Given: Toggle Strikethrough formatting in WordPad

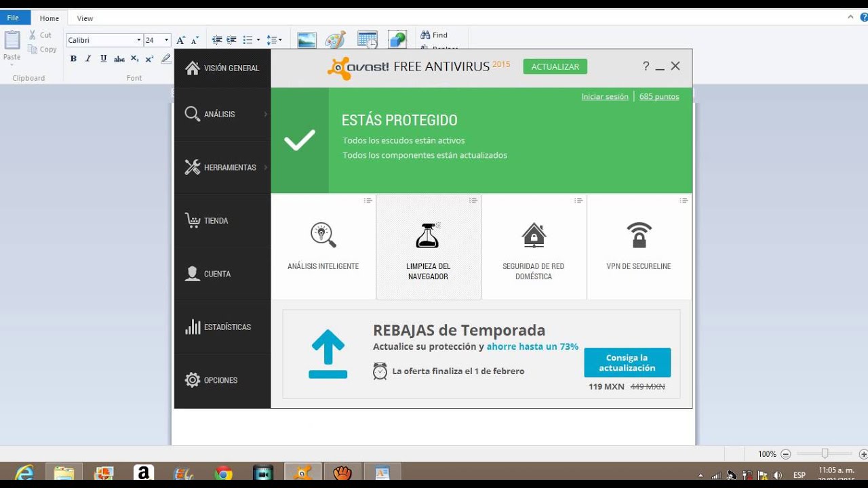Looking at the screenshot, I should click(119, 59).
